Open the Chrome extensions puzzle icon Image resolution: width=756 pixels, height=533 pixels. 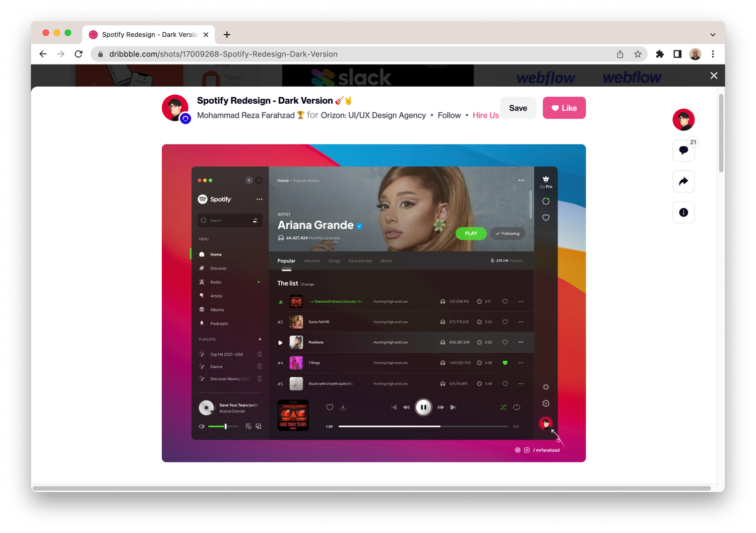point(660,54)
